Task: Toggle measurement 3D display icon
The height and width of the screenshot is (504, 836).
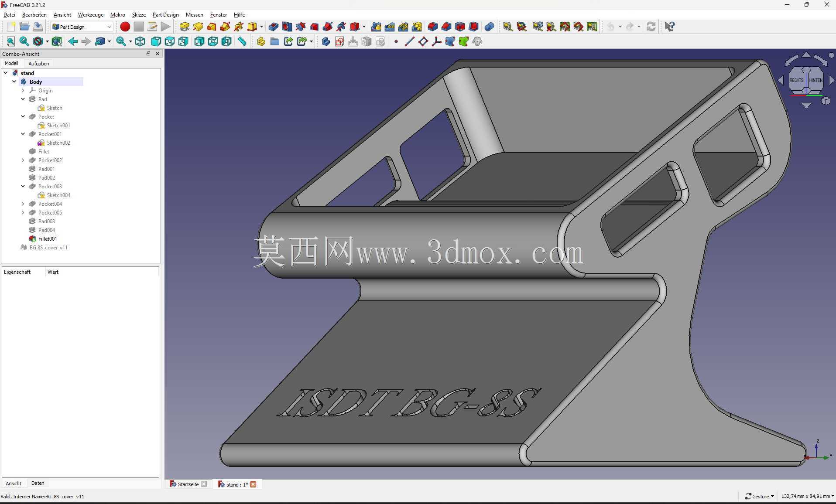Action: point(578,27)
